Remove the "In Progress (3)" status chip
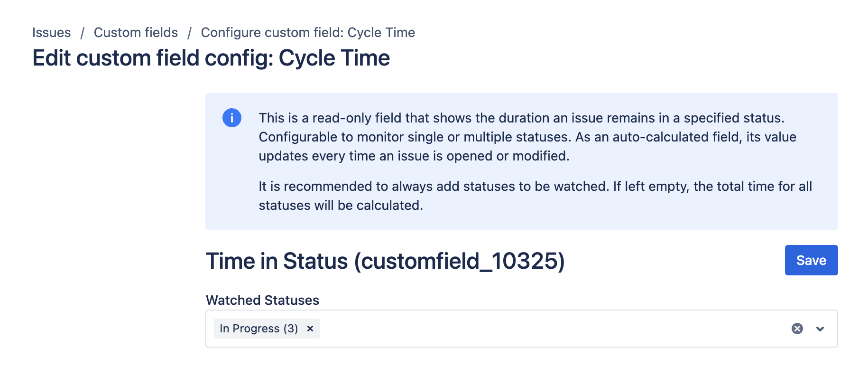Viewport: 868px width, 377px height. [310, 328]
